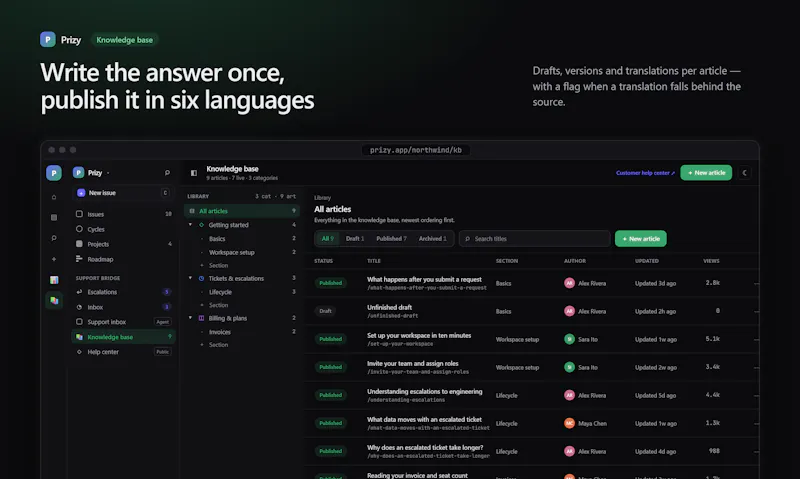Open the Roadmap sidebar item
The height and width of the screenshot is (479, 800).
pyautogui.click(x=123, y=259)
